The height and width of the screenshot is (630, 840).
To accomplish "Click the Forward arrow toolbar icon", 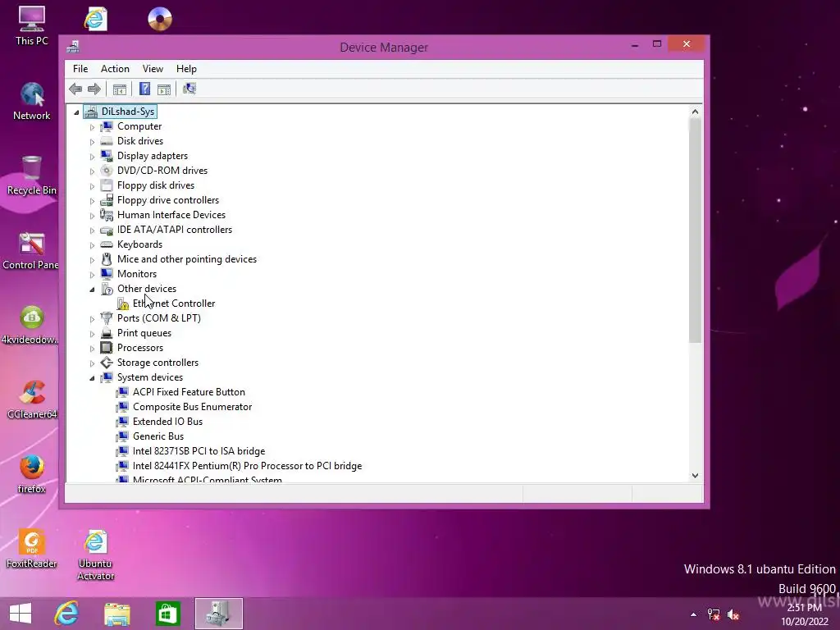I will tap(94, 89).
